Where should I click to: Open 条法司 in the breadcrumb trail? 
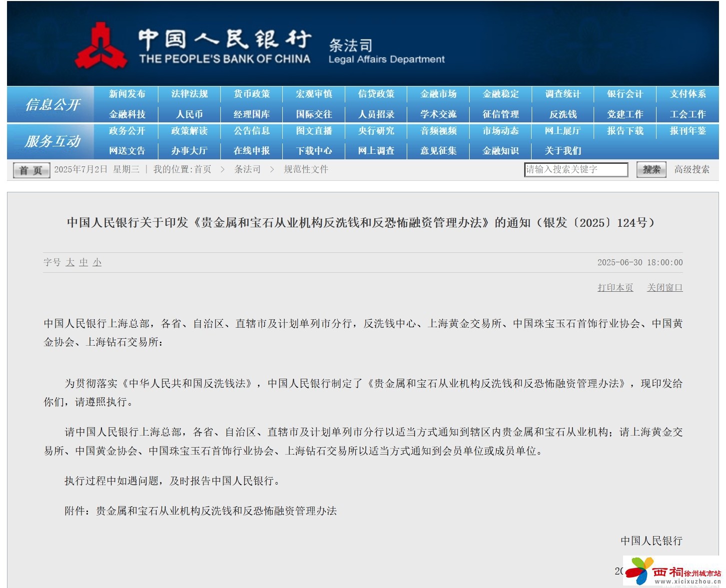click(247, 169)
